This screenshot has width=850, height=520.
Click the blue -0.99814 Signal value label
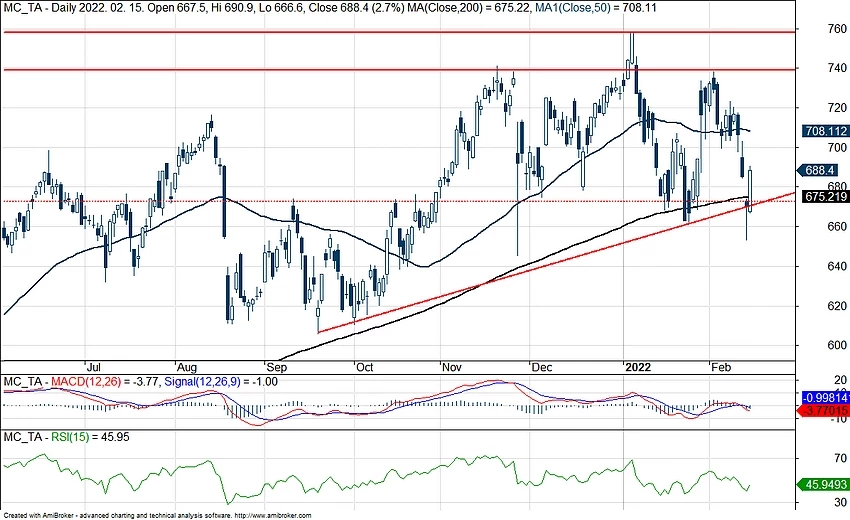coord(825,396)
